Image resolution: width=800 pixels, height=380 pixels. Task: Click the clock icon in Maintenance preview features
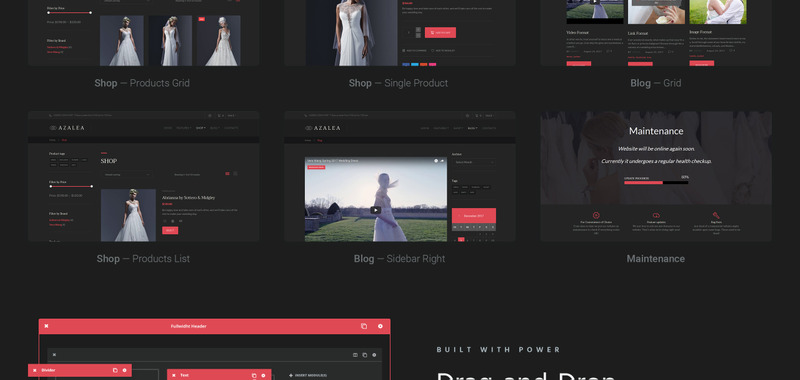596,215
